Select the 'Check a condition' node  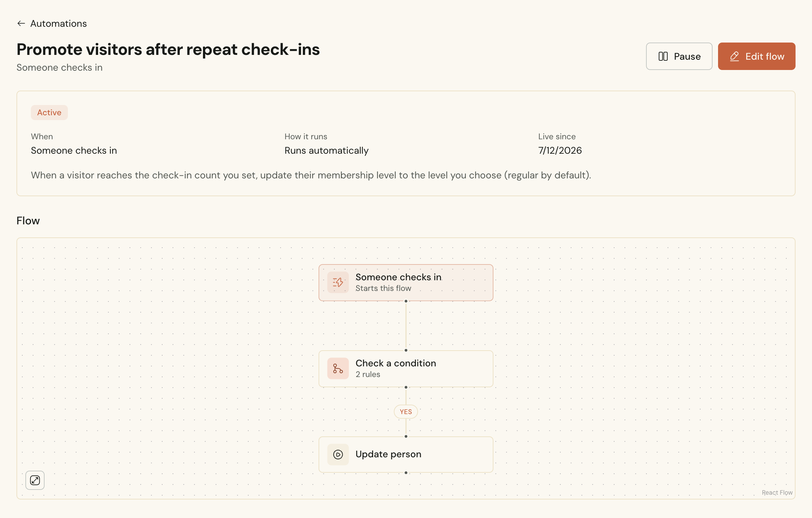click(406, 369)
